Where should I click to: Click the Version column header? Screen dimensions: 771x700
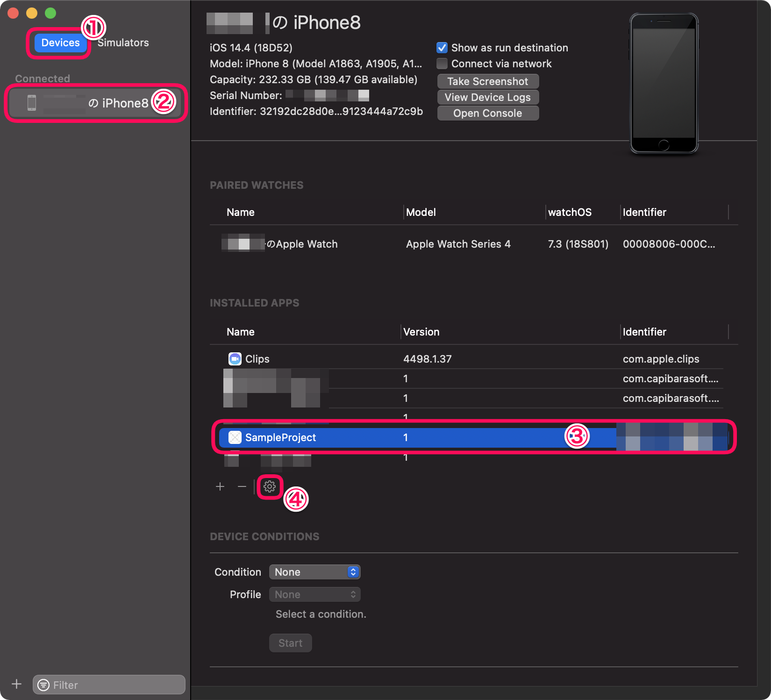[x=421, y=332]
